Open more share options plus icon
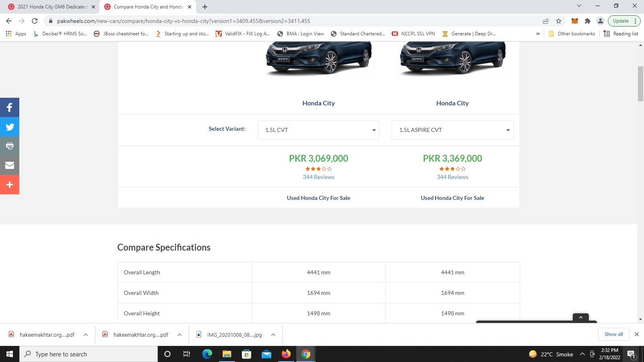The width and height of the screenshot is (644, 362). [x=10, y=185]
